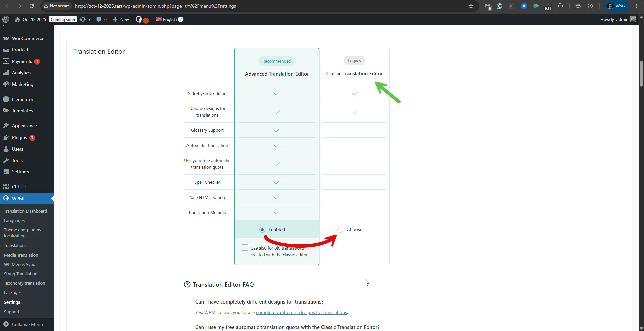Open Taxonomy translation submenu
644x331 pixels.
pyautogui.click(x=24, y=283)
